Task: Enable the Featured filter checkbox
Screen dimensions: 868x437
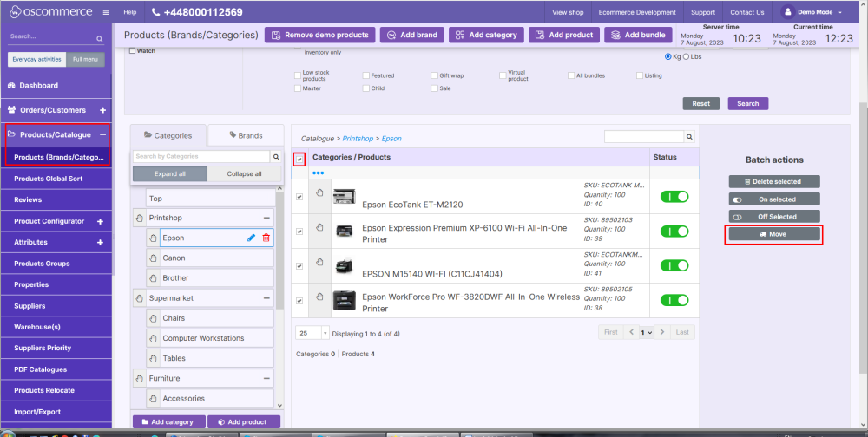Action: click(x=365, y=76)
